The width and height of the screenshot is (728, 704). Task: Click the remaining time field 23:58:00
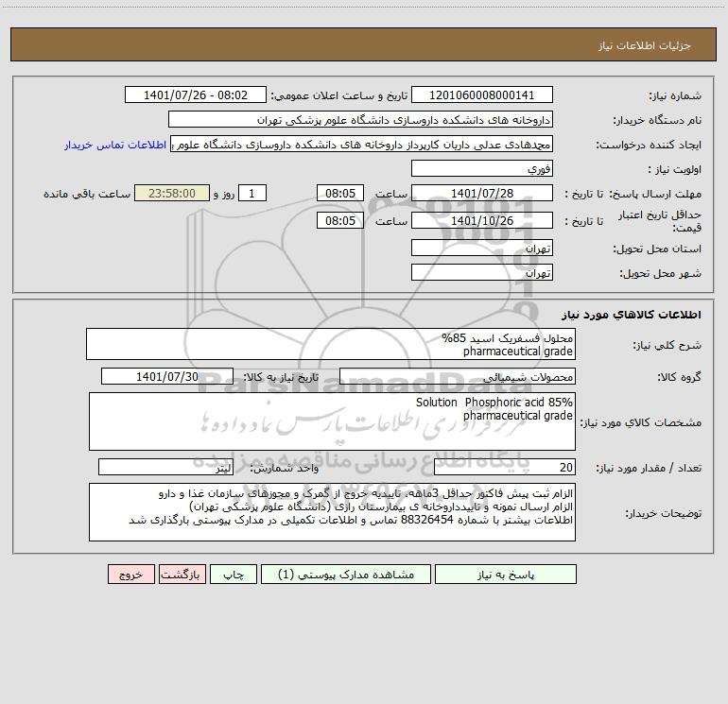(172, 193)
